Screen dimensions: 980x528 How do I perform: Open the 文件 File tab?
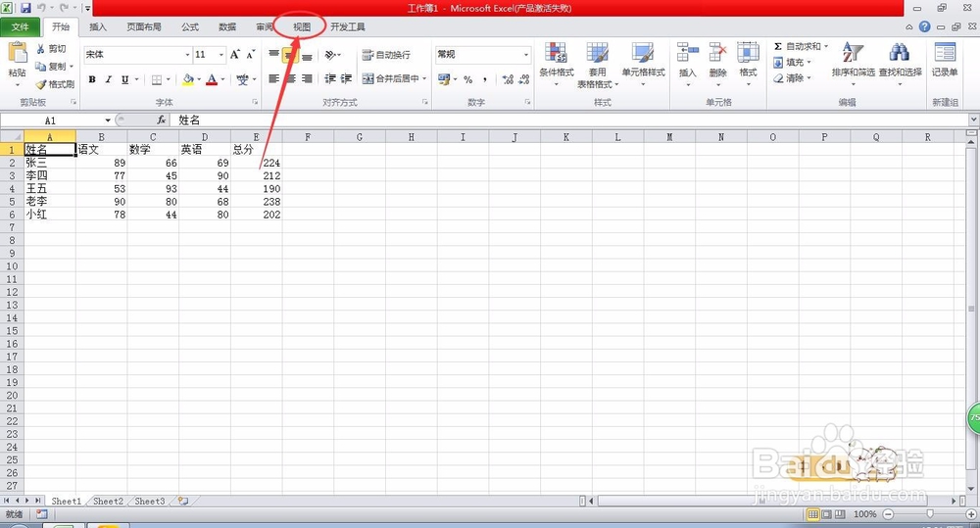pyautogui.click(x=20, y=26)
